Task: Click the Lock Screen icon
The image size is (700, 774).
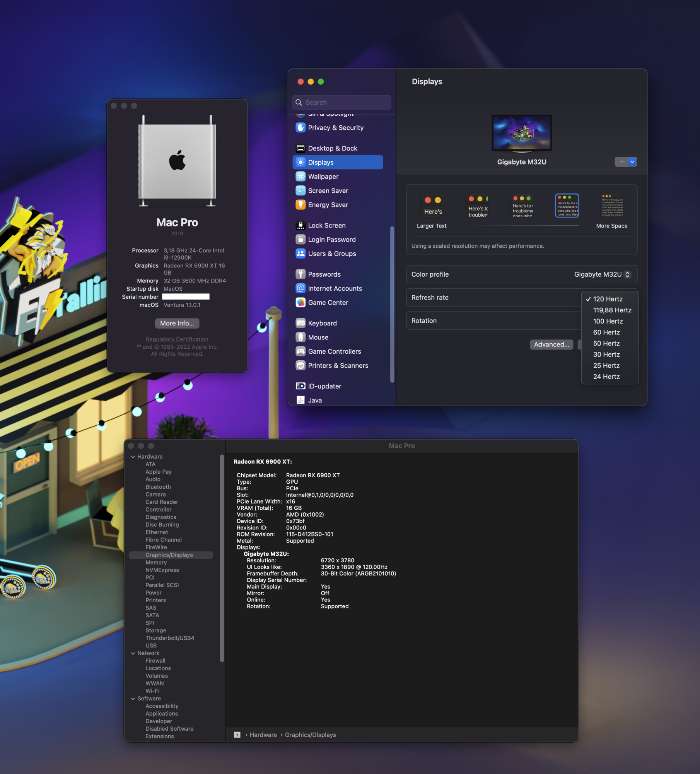Action: (300, 225)
